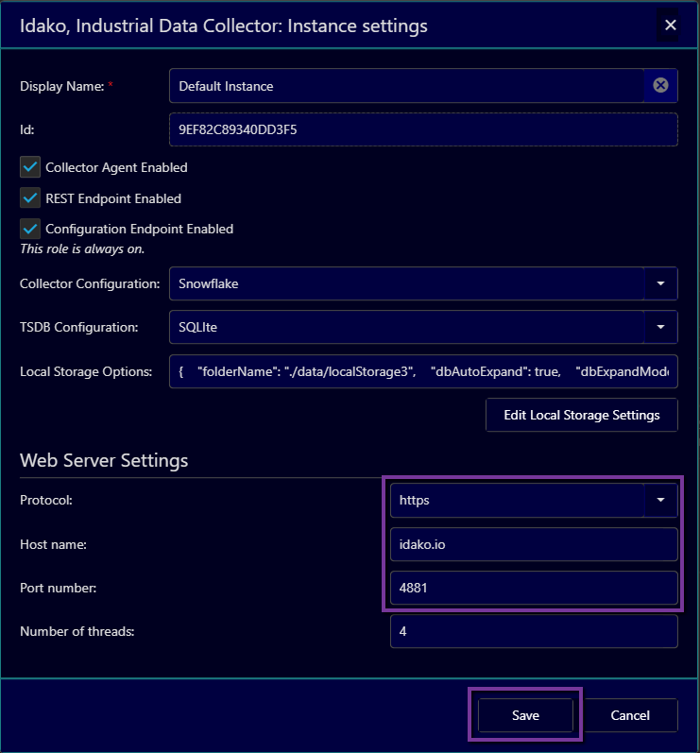Screen dimensions: 700x753
Task: Click the https protocol combo box text
Action: pyautogui.click(x=517, y=500)
